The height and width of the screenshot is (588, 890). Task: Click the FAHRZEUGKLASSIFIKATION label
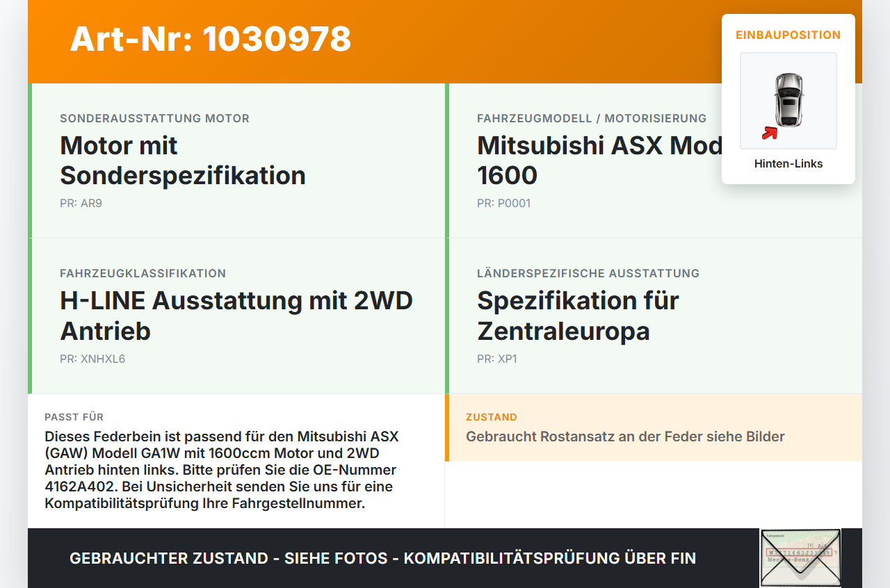[x=143, y=274]
